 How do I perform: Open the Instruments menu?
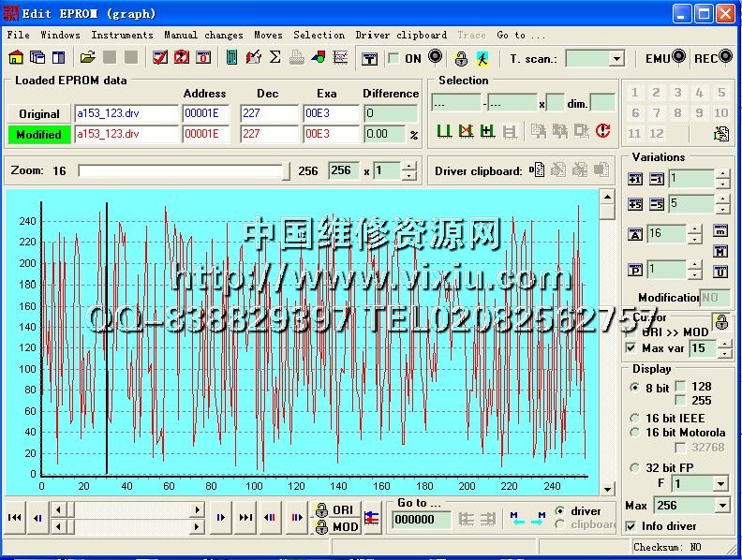pos(122,35)
